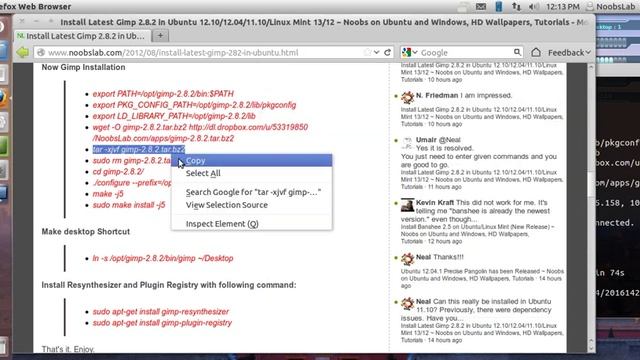Image resolution: width=640 pixels, height=360 pixels.
Task: Choose Search Google for "tar -xjvf gimp-..."
Action: coord(251,192)
